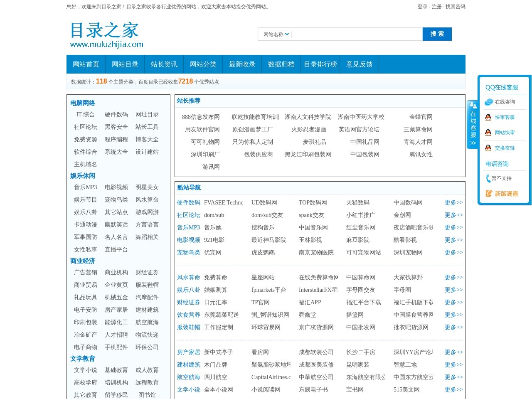Click the blue 搜索 search button
This screenshot has width=532, height=399.
pyautogui.click(x=437, y=34)
